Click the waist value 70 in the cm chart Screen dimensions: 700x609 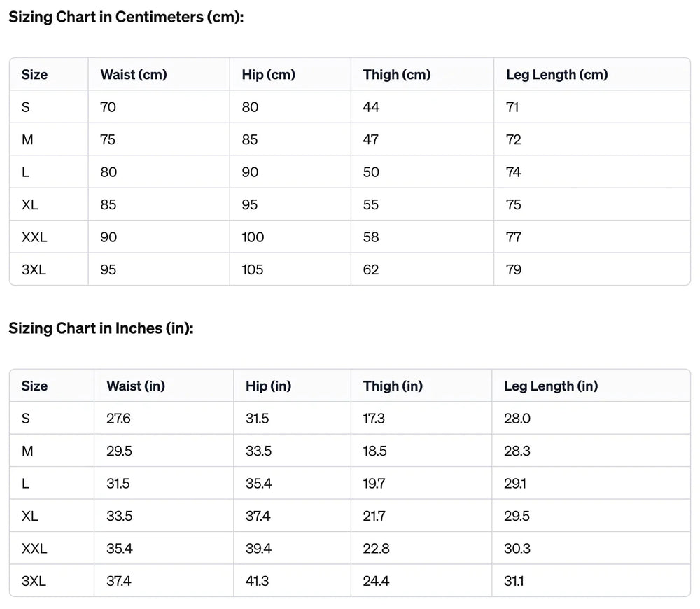[108, 107]
